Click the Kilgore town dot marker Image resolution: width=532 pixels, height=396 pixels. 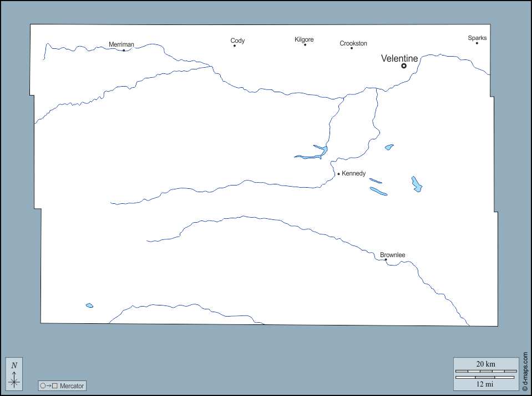[305, 44]
